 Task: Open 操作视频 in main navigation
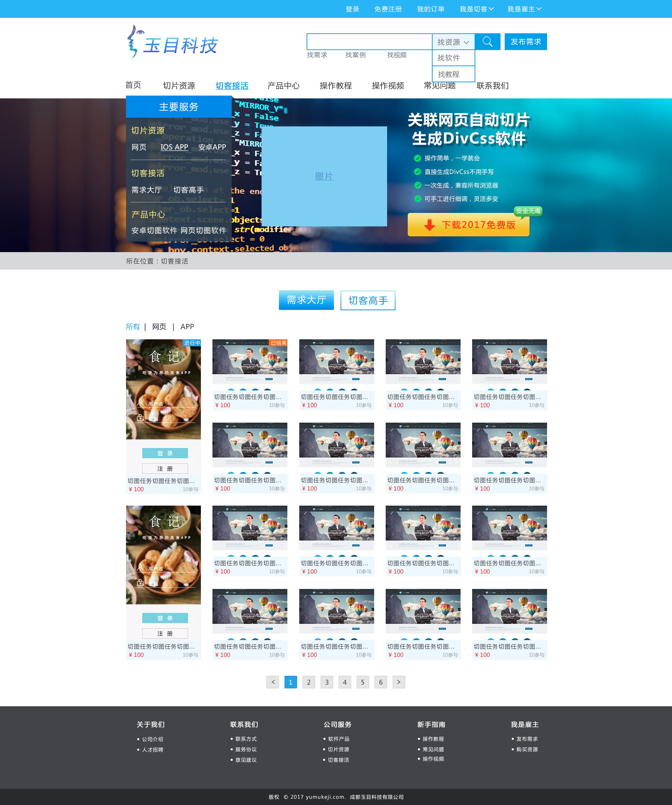388,85
